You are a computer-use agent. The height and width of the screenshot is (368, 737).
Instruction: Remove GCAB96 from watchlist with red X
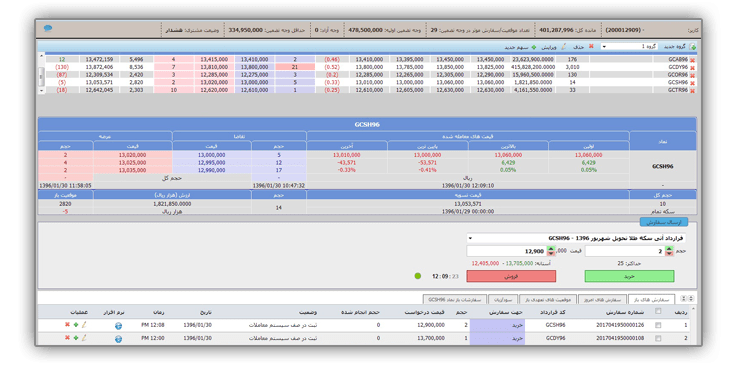pyautogui.click(x=692, y=61)
